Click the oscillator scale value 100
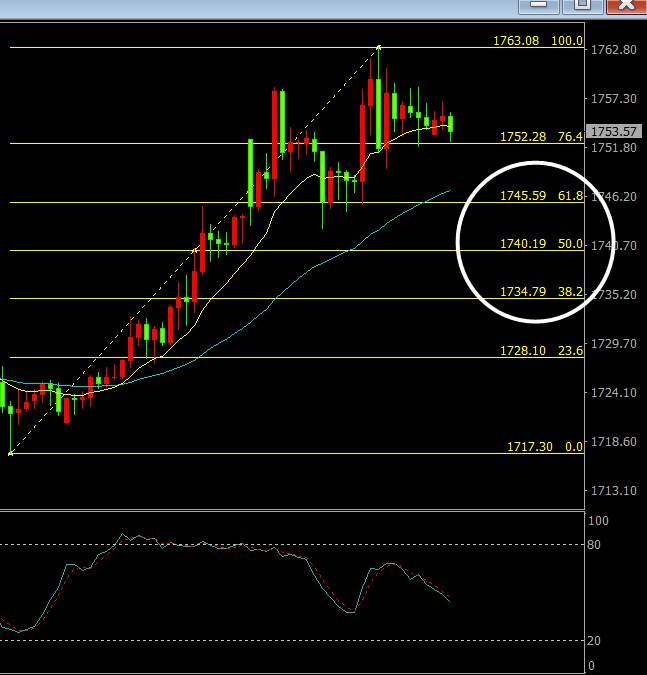This screenshot has height=675, width=647. pos(598,521)
